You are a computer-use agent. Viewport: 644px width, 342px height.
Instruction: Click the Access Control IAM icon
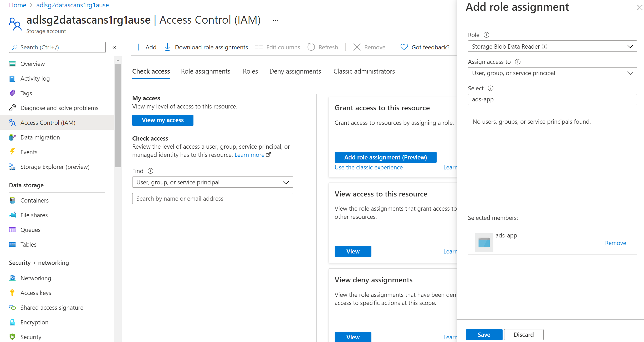coord(13,122)
